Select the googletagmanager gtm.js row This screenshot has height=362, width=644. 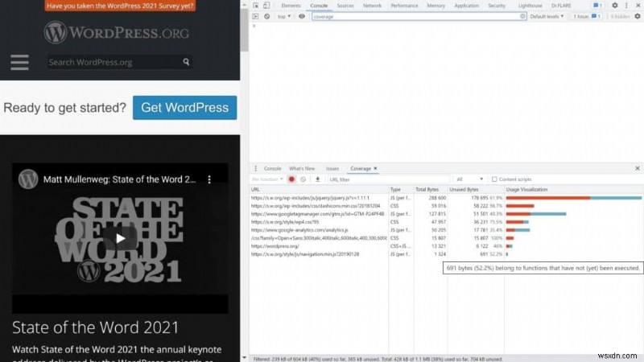pos(446,214)
